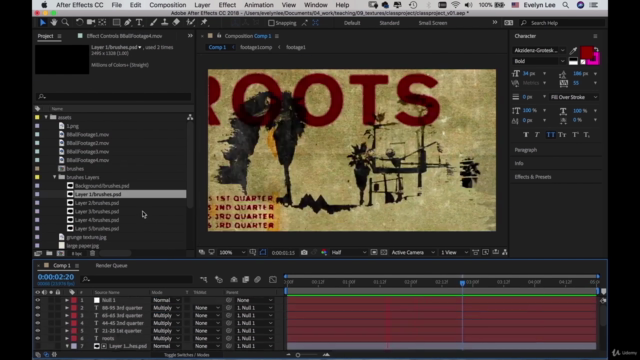The height and width of the screenshot is (360, 640).
Task: Expand the Paragraph panel
Action: [x=526, y=150]
